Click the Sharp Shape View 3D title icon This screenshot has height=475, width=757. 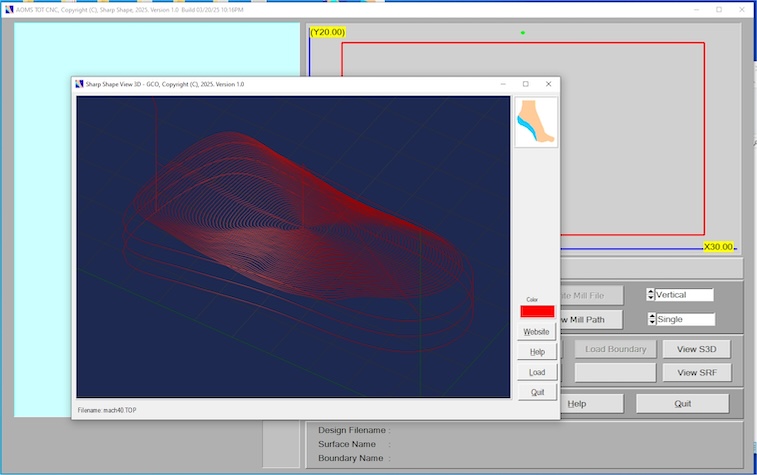pos(79,84)
